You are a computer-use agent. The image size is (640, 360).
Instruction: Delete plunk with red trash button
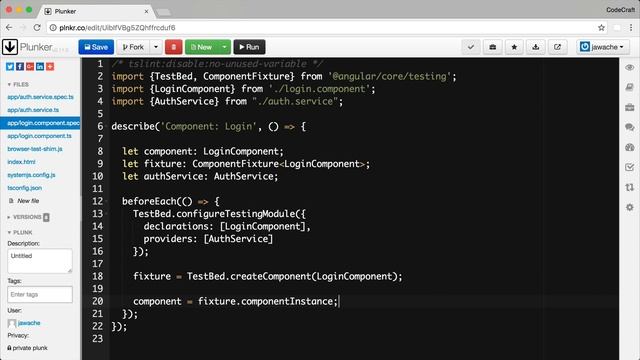173,47
